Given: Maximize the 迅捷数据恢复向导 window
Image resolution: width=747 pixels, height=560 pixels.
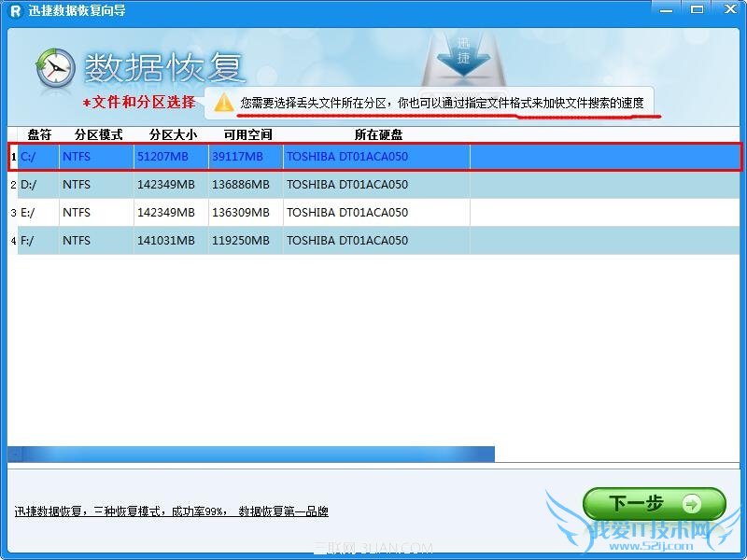Looking at the screenshot, I should [697, 9].
